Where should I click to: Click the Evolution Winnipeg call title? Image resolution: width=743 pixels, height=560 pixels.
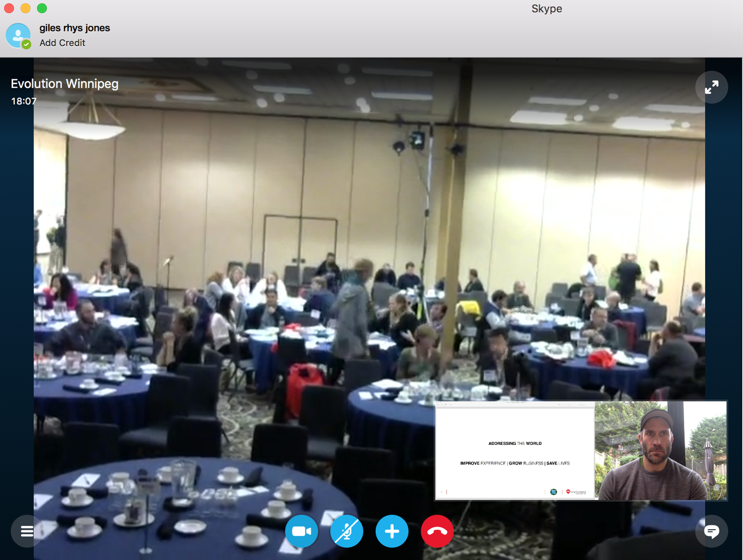click(64, 84)
